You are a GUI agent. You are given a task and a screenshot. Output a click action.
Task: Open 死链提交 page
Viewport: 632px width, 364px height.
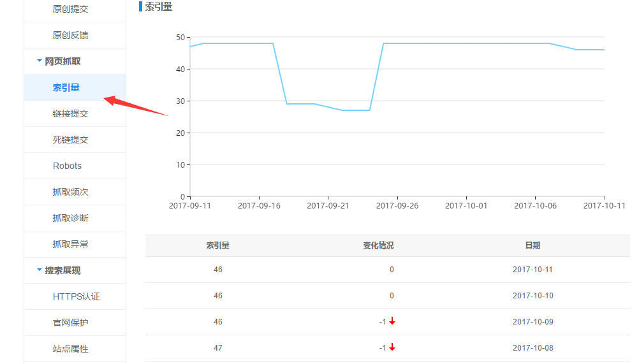coord(70,140)
